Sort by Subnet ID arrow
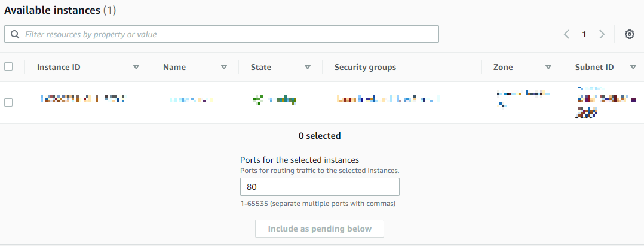Image resolution: width=644 pixels, height=246 pixels. coord(633,67)
